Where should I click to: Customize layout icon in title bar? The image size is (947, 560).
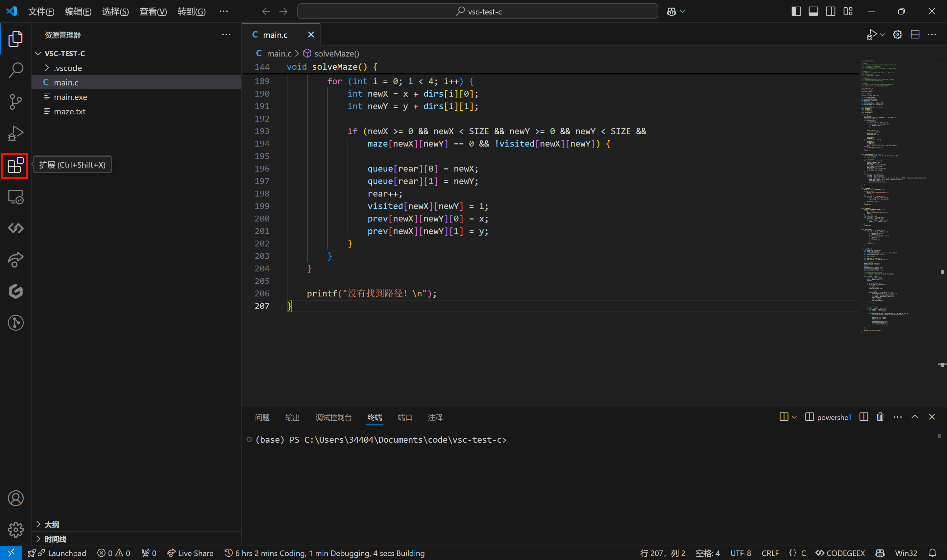[x=848, y=11]
